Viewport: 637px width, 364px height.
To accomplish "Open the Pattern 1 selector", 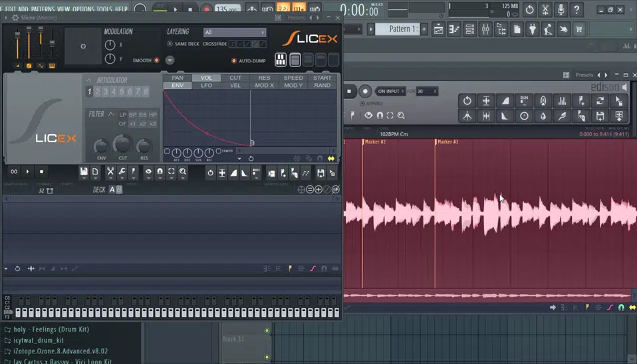I will pyautogui.click(x=398, y=29).
